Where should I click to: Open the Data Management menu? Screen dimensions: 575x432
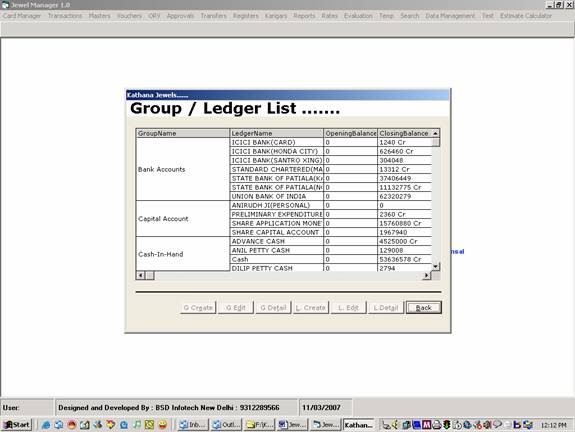(450, 16)
